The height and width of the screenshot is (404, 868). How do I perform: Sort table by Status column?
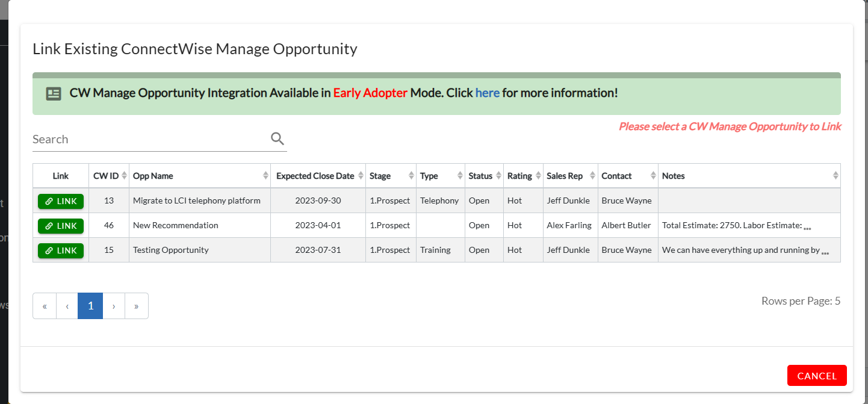click(x=485, y=176)
